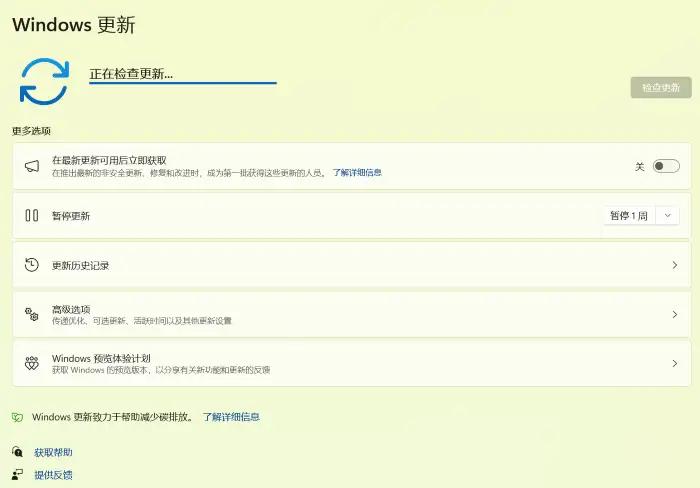Viewport: 700px width, 488px height.
Task: Click the 更多选项 section heading
Action: coord(31,131)
